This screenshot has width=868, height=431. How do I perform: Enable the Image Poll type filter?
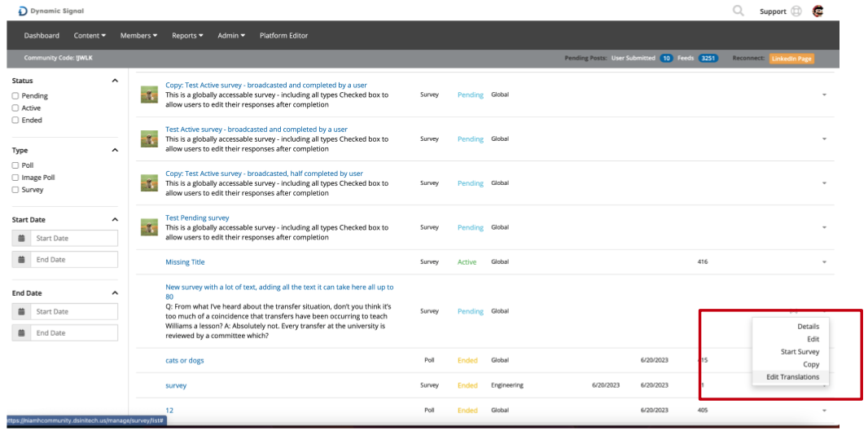(15, 178)
